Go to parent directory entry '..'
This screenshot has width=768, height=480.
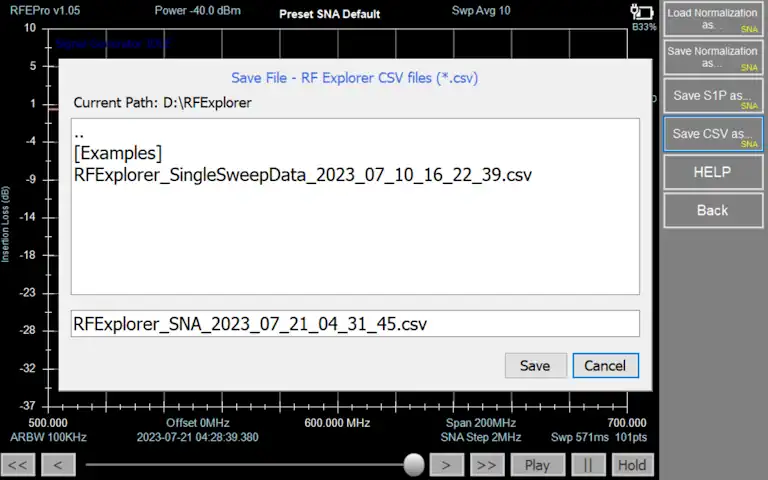pos(79,133)
